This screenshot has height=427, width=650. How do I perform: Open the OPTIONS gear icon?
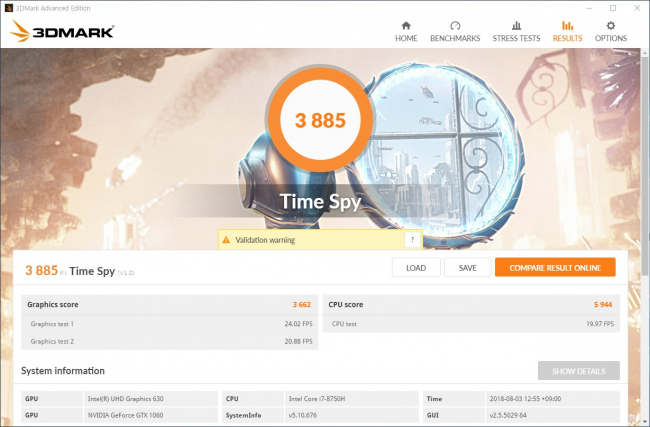611,26
